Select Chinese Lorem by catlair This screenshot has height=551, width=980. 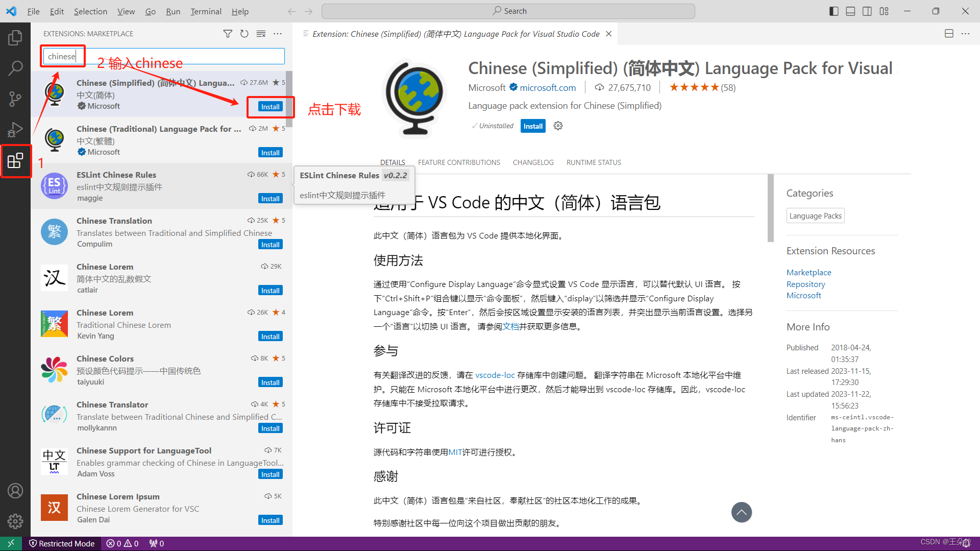point(161,278)
